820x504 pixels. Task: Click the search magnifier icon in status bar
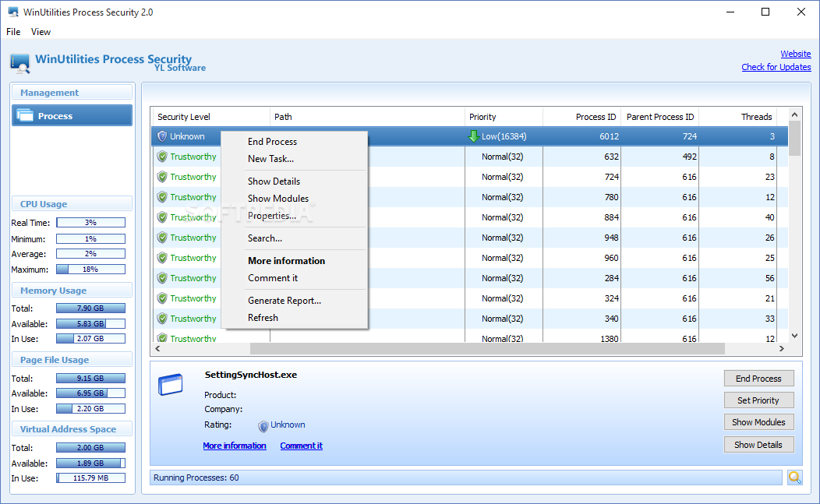tap(795, 478)
